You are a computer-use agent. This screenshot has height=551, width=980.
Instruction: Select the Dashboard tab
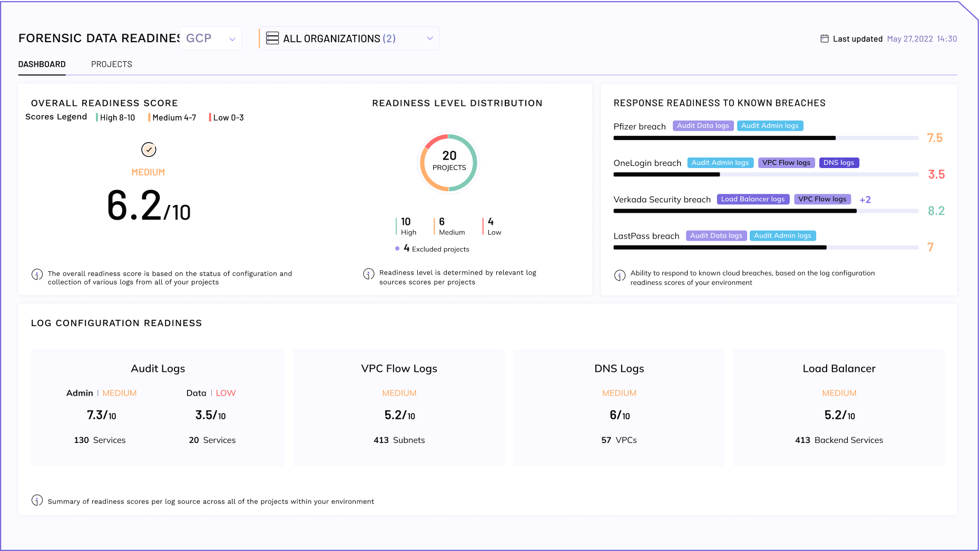(x=42, y=64)
